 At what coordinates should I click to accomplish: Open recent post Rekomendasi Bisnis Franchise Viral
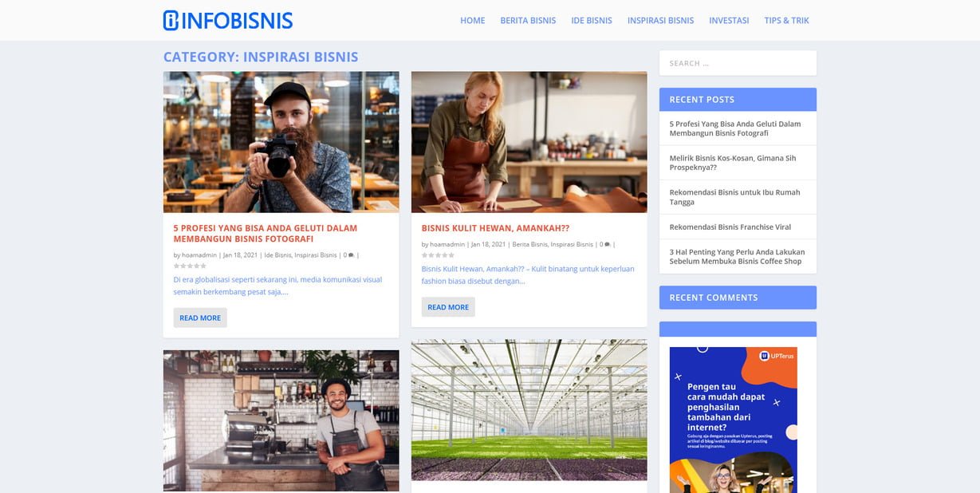click(730, 227)
